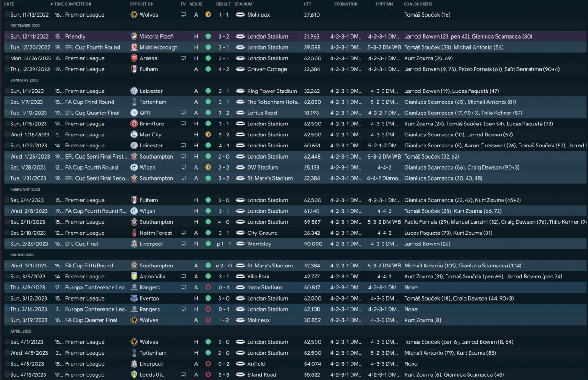The height and width of the screenshot is (380, 588).
Task: Open the City Ground stadium link
Action: coord(262,233)
